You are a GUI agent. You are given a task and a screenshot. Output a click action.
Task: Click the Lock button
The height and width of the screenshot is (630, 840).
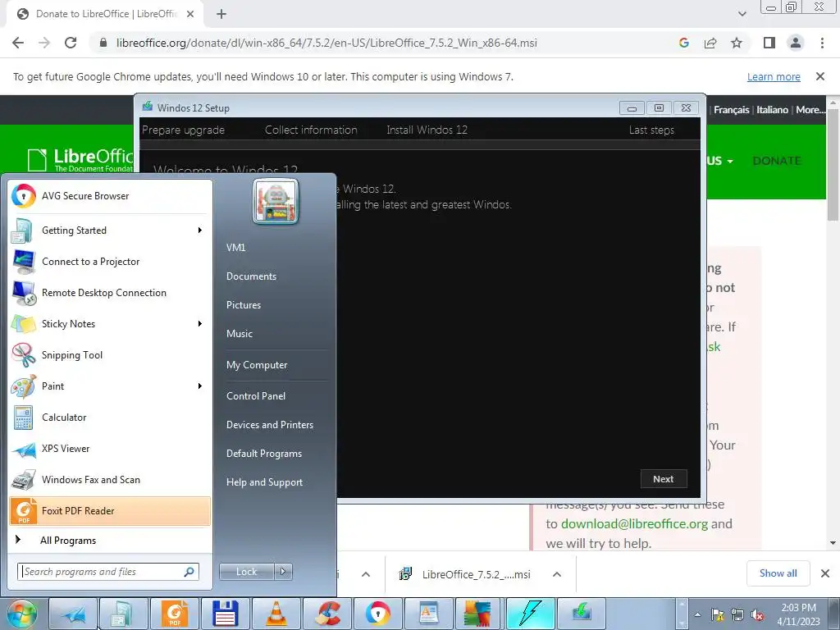pos(247,572)
